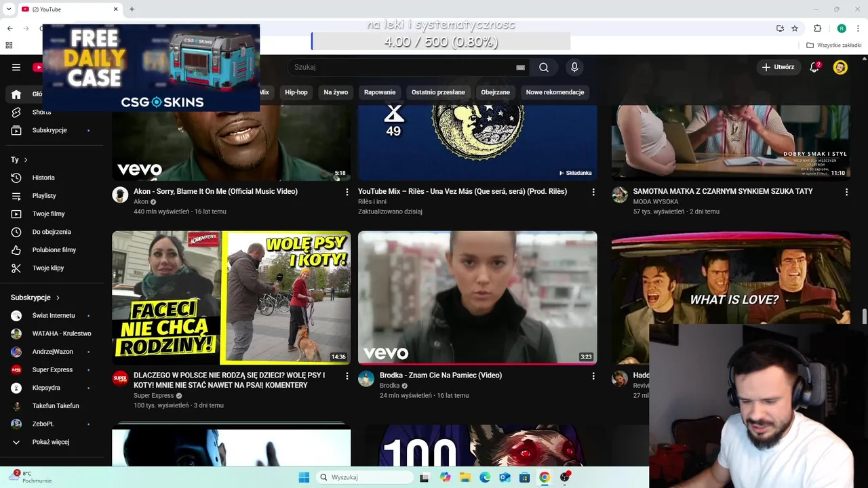Click the search magnifier button

(544, 67)
